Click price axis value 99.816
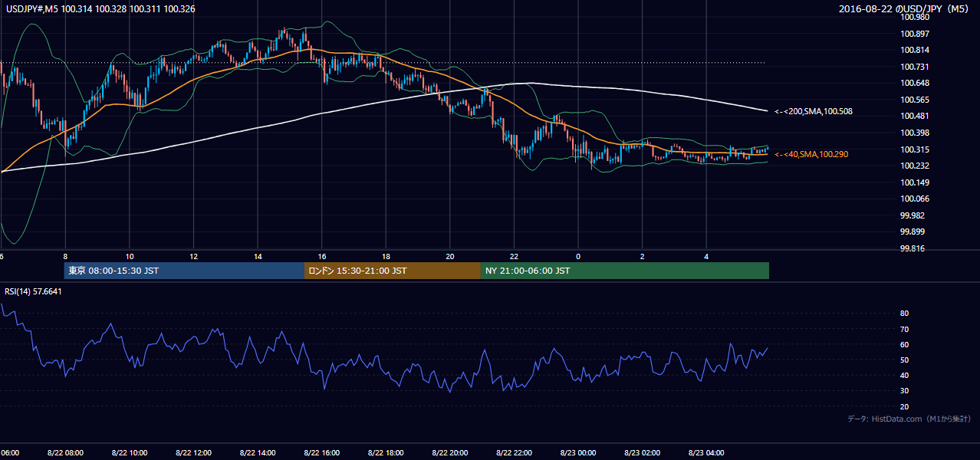The height and width of the screenshot is (460, 980). (914, 249)
